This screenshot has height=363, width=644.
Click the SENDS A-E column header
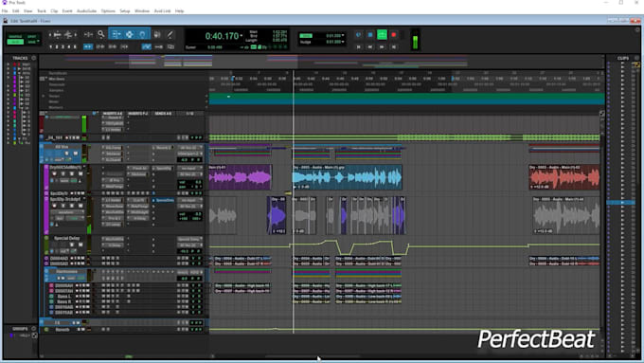click(x=164, y=114)
